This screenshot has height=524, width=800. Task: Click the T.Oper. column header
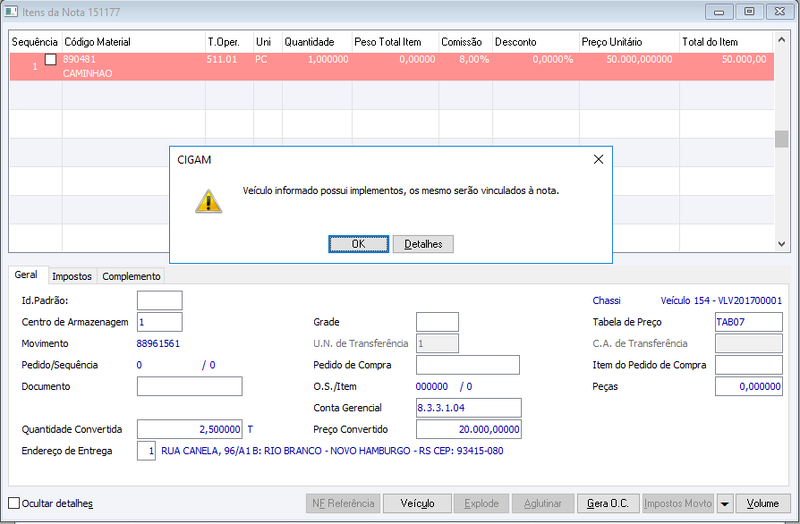[230, 42]
